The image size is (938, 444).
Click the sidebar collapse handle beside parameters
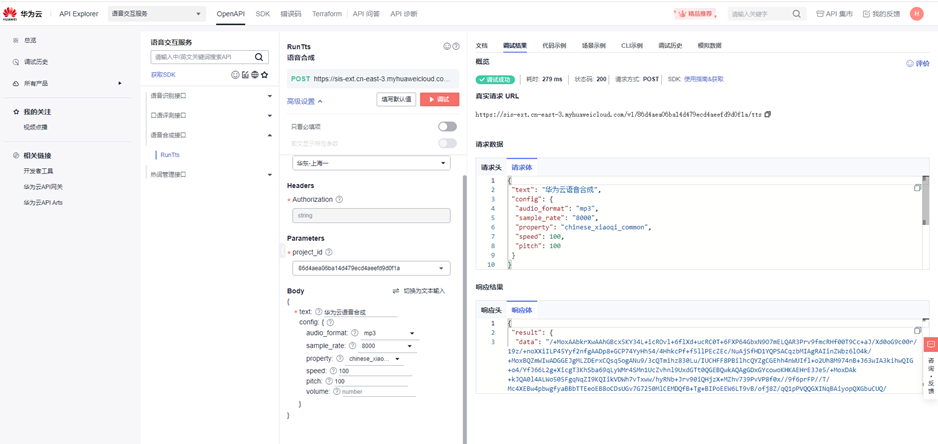pos(282,251)
